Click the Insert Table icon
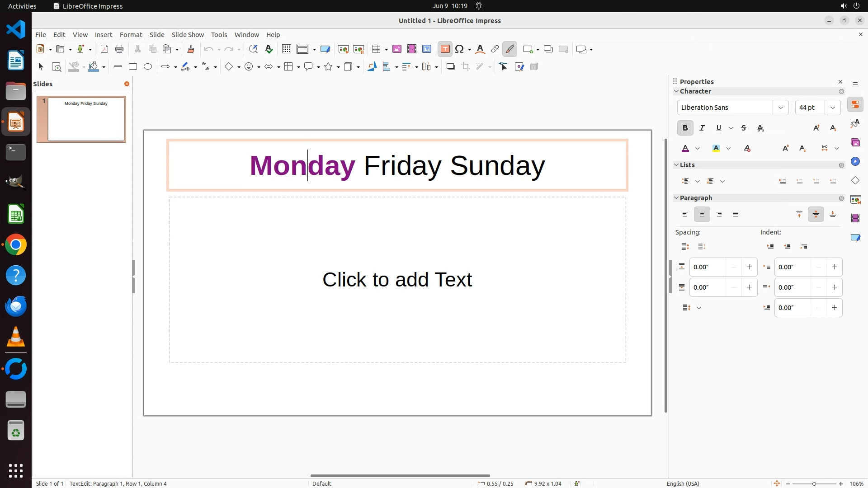Screen dimensions: 868x488 (x=376, y=49)
